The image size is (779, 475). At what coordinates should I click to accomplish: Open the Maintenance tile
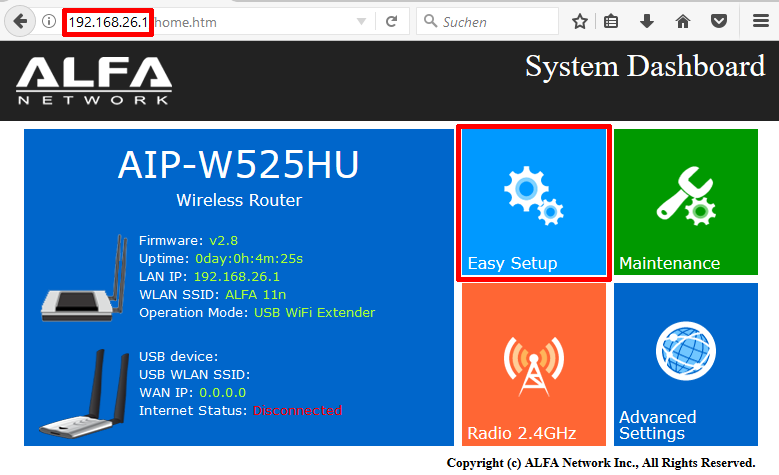point(686,202)
